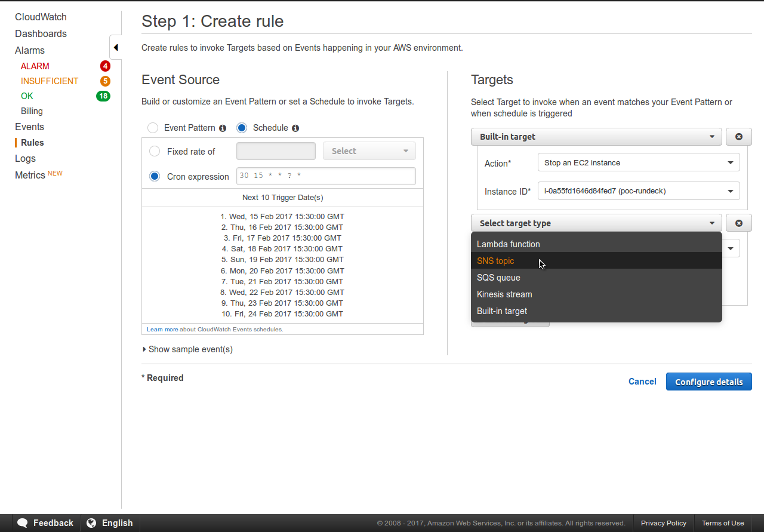Remove the Select target type row with X
Image resolution: width=764 pixels, height=532 pixels.
click(739, 223)
